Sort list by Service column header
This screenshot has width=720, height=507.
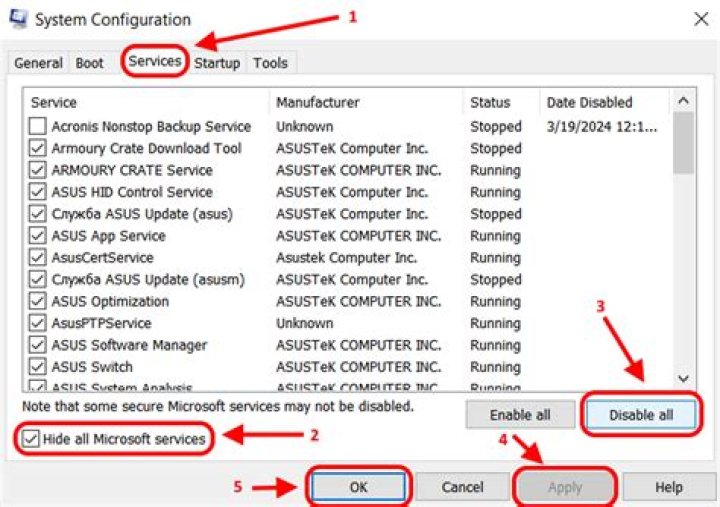tap(146, 102)
